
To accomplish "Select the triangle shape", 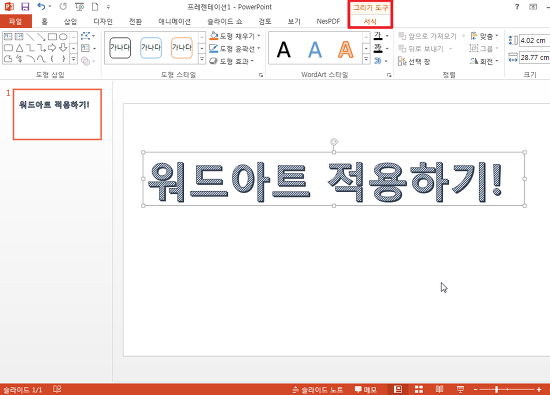I will 19,48.
